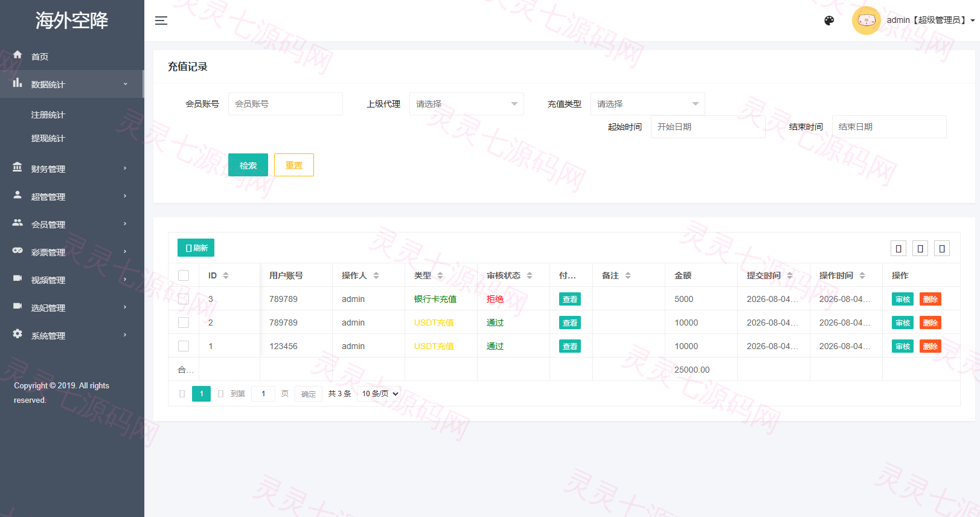Viewport: 980px width, 517px height.
Task: Toggle the sidebar collapse hamburger icon
Action: click(x=161, y=21)
